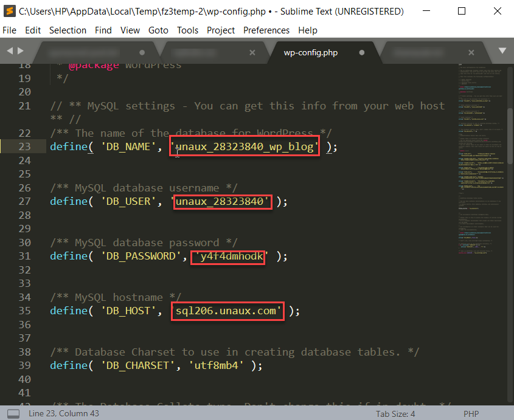The height and width of the screenshot is (420, 514).
Task: Close the Sublime Text window
Action: click(498, 11)
